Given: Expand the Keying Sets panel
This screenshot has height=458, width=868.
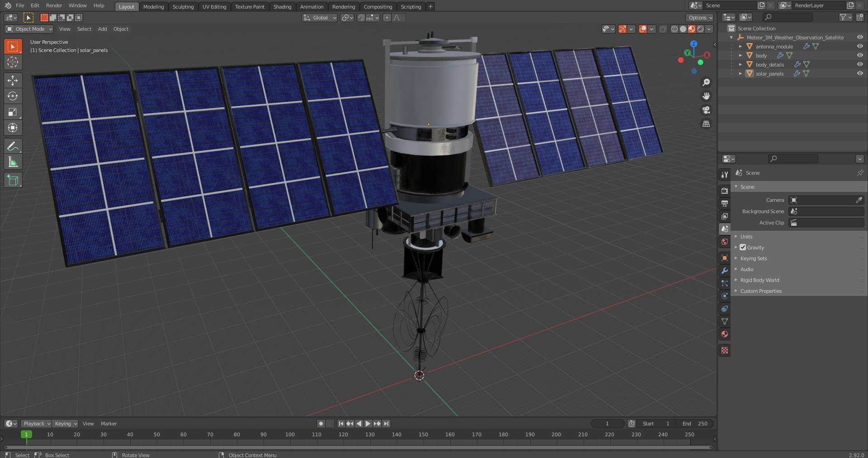Looking at the screenshot, I should [x=754, y=258].
